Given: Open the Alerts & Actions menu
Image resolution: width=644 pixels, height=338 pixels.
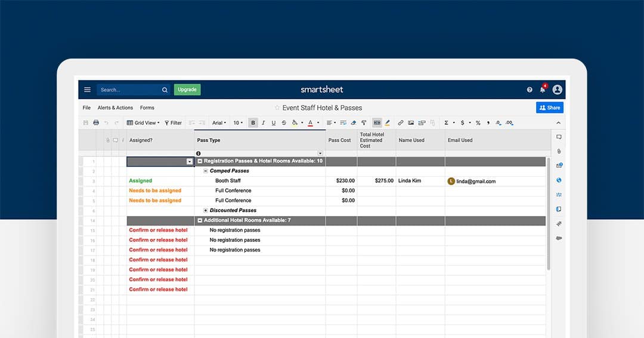Looking at the screenshot, I should [115, 108].
